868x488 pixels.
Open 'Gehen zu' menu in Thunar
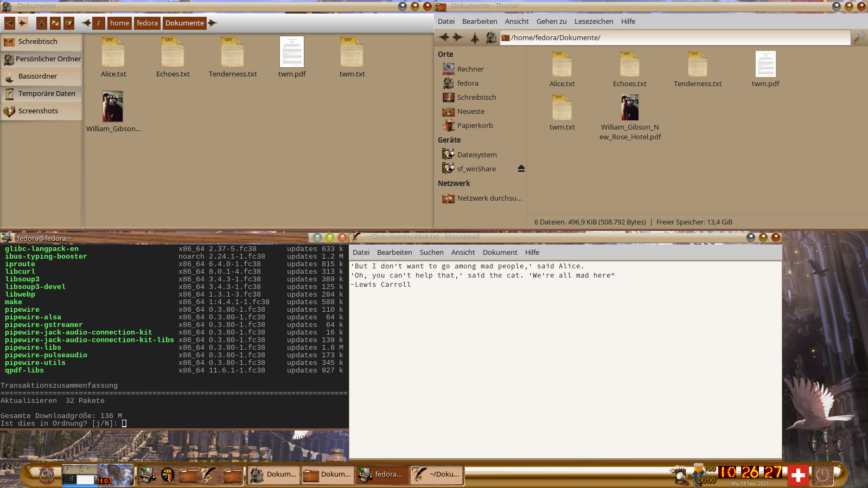(551, 22)
